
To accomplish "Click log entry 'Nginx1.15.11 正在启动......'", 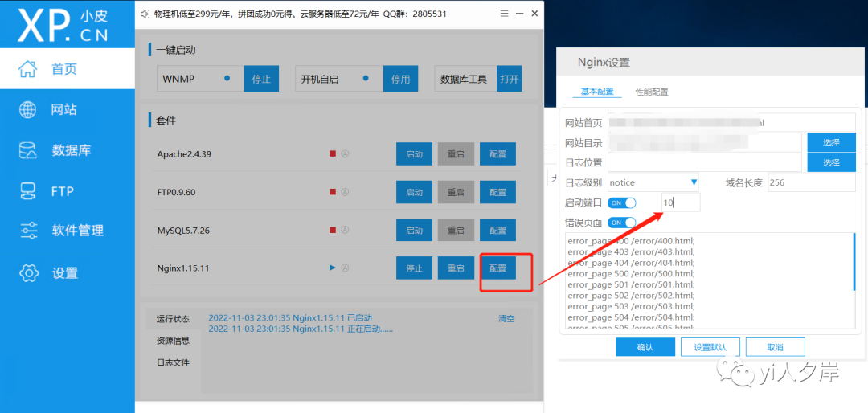I will tap(301, 329).
